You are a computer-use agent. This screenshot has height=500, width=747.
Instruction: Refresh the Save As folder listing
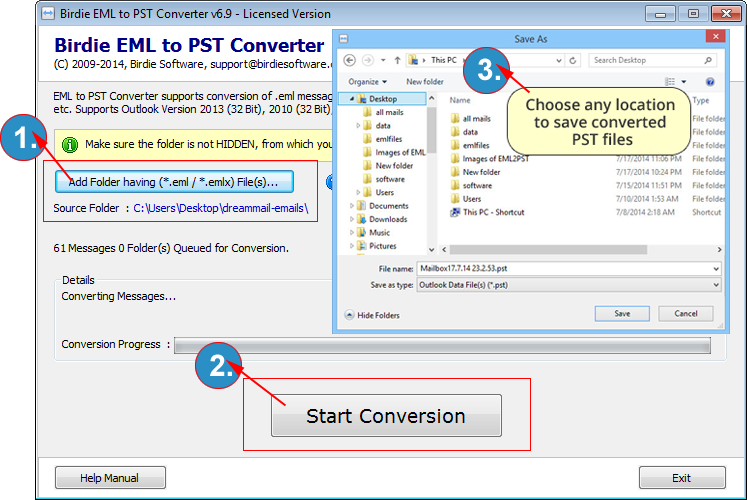573,60
